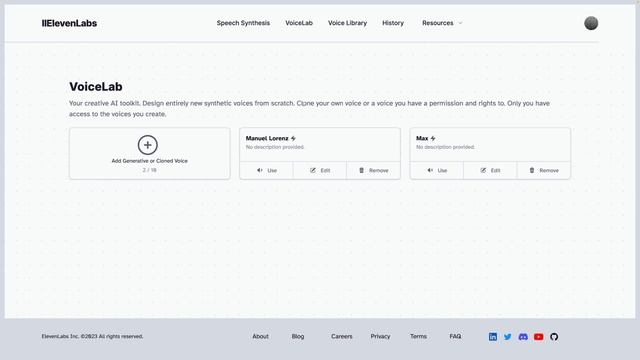
Task: Open the Discord icon in the footer
Action: point(523,337)
